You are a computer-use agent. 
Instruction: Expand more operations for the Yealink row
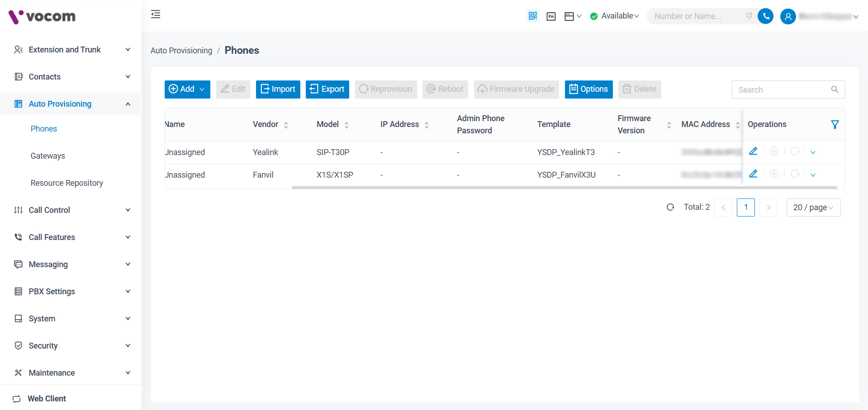(x=813, y=152)
